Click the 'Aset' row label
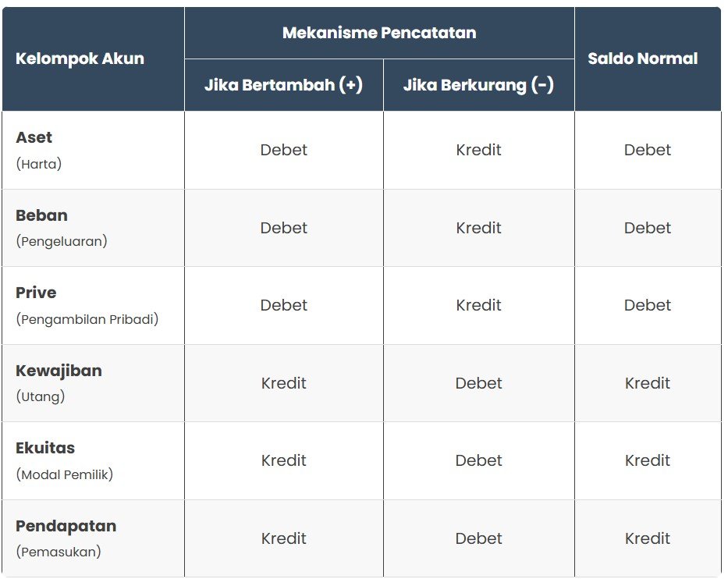The image size is (728, 579). (x=34, y=137)
